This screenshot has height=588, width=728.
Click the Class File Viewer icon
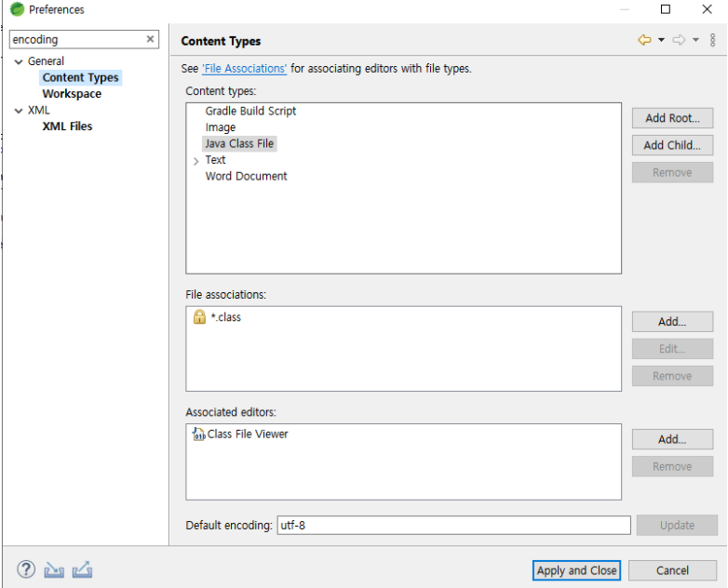[198, 434]
